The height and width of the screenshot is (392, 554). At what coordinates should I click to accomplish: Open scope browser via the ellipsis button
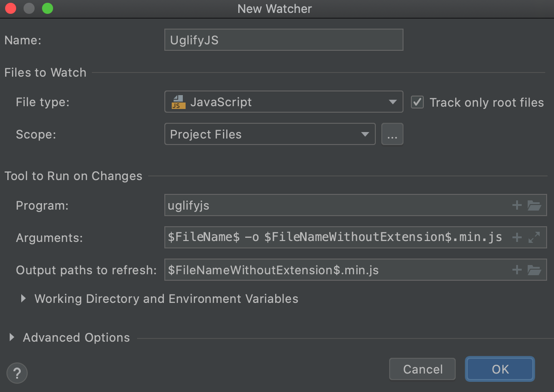pyautogui.click(x=392, y=134)
